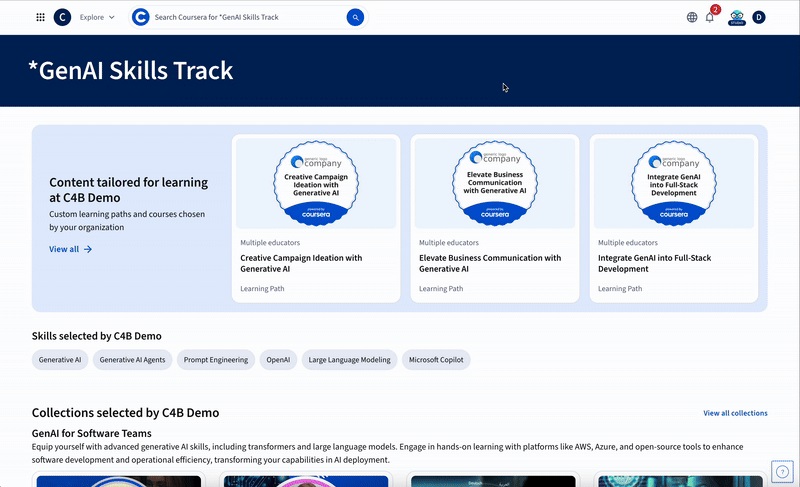Click the GenAI for Software Teams heading

tap(92, 433)
